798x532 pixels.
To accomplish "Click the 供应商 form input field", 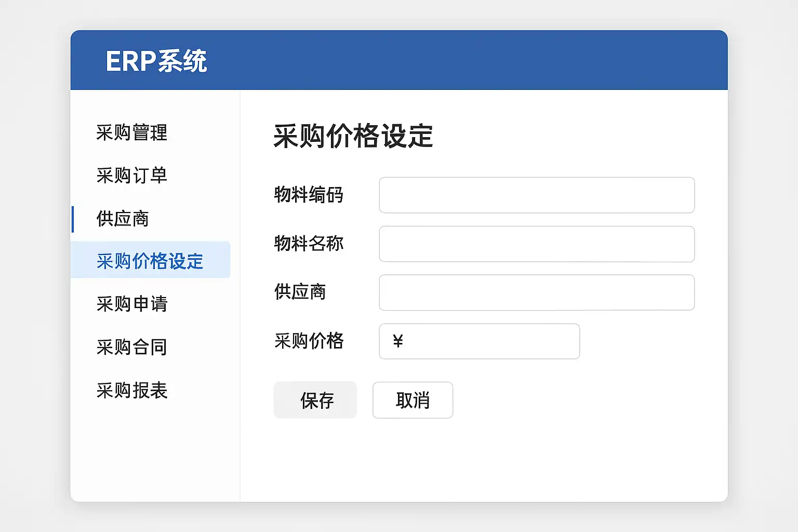I will click(537, 292).
